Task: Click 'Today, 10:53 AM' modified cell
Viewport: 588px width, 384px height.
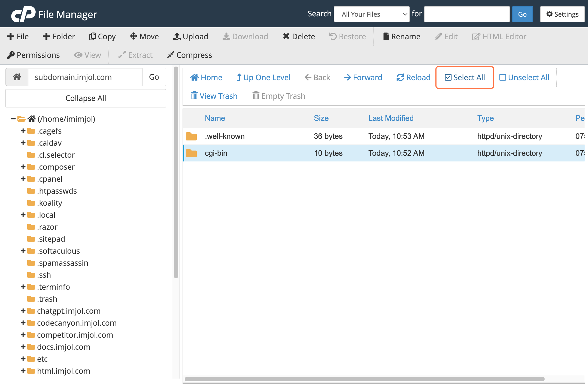Action: tap(396, 136)
